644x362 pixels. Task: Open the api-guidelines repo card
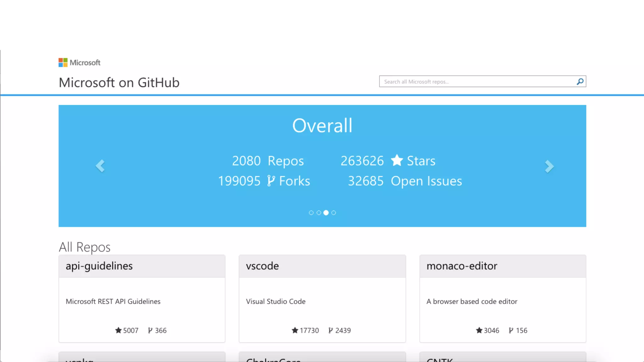[99, 266]
